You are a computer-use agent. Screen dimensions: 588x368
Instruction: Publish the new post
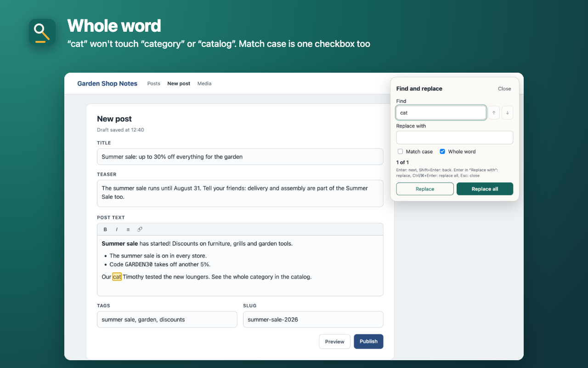pos(368,341)
